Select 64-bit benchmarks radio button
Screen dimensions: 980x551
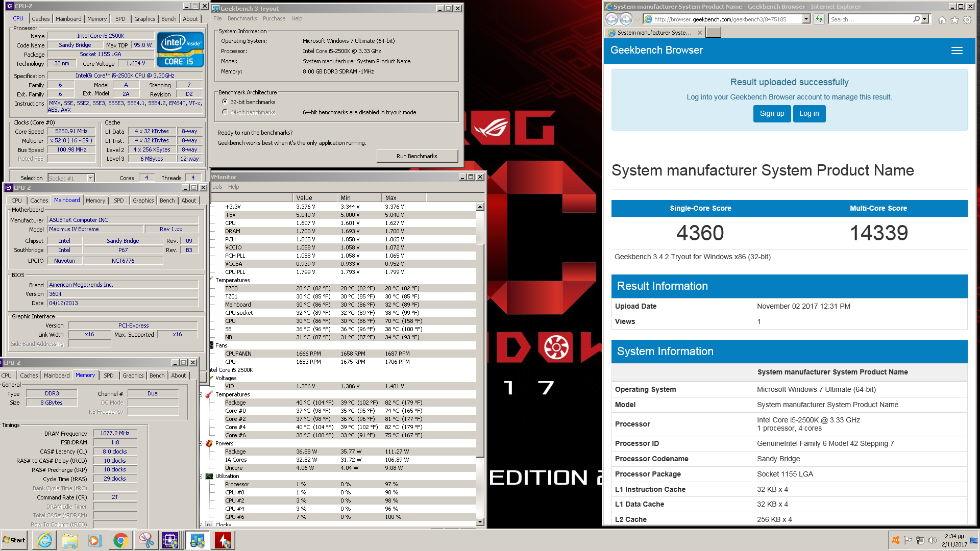pyautogui.click(x=225, y=112)
